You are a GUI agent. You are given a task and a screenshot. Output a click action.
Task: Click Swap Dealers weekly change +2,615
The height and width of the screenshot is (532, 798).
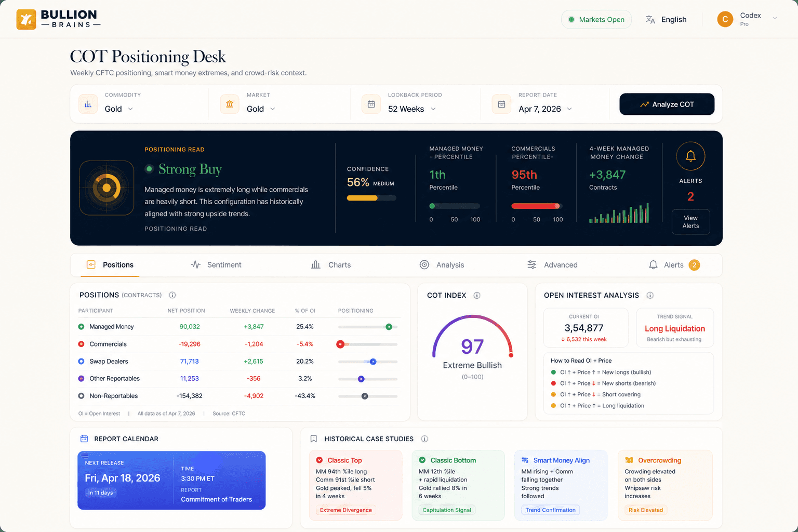coord(254,362)
